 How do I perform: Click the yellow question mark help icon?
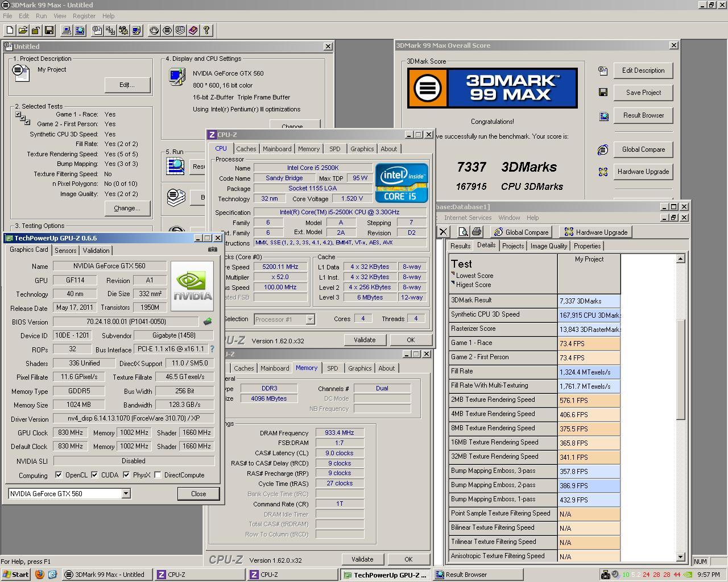pos(206,30)
